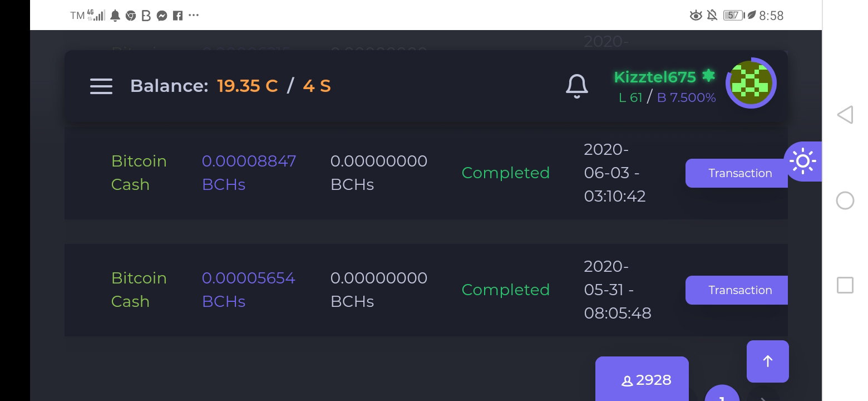Tap the scroll-to-top arrow button

click(x=768, y=361)
